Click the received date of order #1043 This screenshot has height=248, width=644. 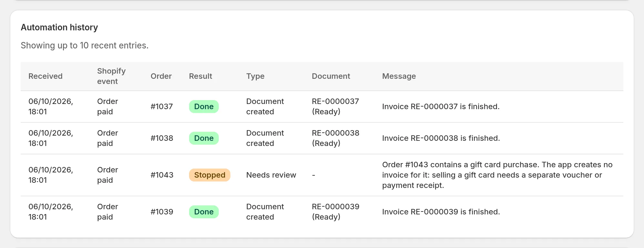51,175
